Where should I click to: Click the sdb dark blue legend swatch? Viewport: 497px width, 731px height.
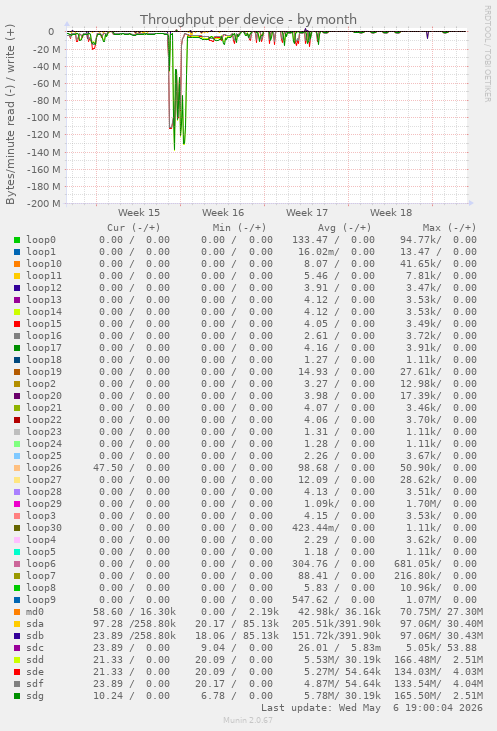(x=17, y=636)
